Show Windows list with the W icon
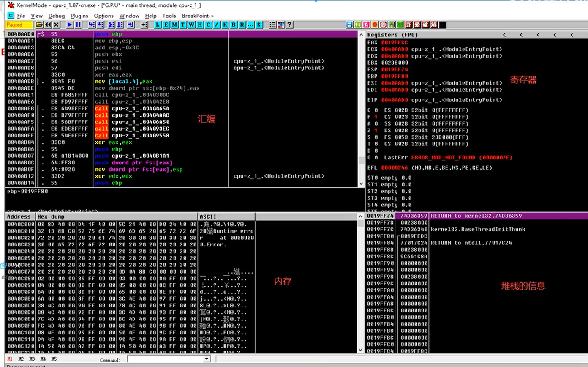Image resolution: width=588 pixels, height=367 pixels. pyautogui.click(x=192, y=25)
